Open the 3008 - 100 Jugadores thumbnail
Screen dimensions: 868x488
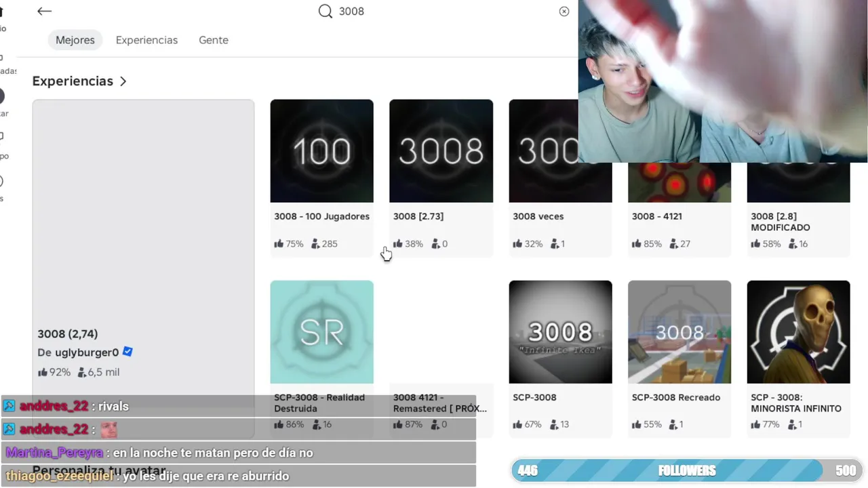point(321,150)
